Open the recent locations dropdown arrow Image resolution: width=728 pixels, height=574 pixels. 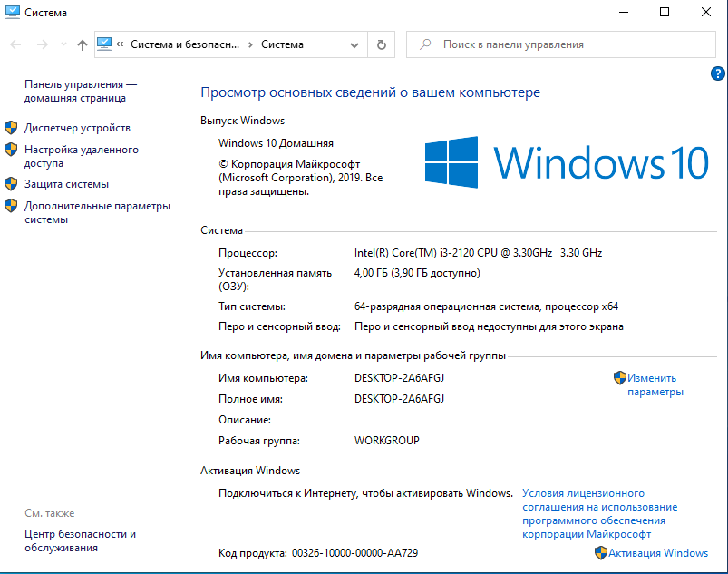pyautogui.click(x=64, y=44)
